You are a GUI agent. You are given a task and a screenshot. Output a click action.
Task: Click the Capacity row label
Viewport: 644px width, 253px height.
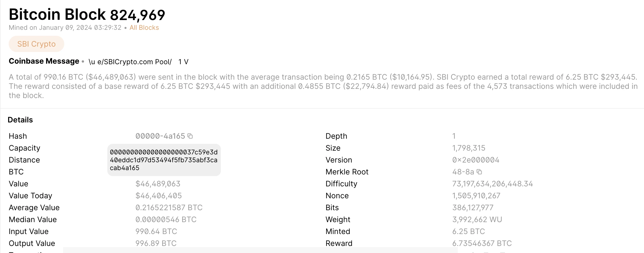(x=24, y=148)
